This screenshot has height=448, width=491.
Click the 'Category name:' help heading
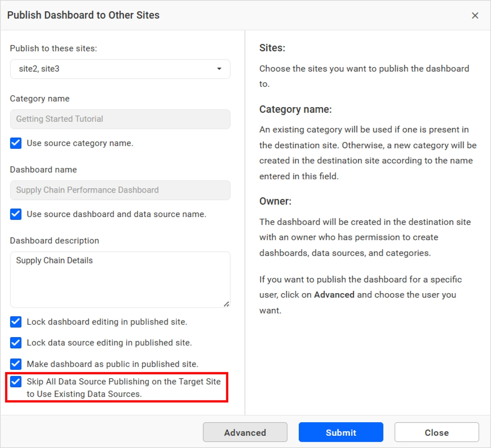click(x=295, y=110)
